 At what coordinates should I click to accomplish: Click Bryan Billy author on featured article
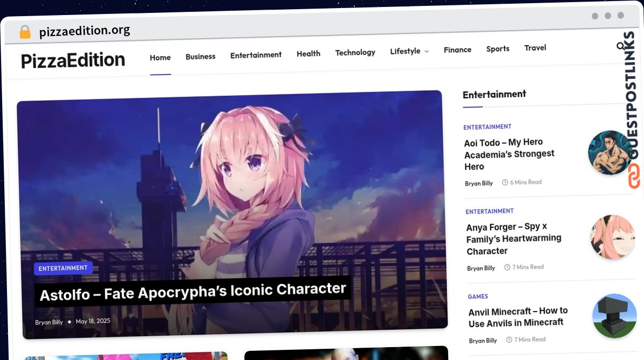49,322
